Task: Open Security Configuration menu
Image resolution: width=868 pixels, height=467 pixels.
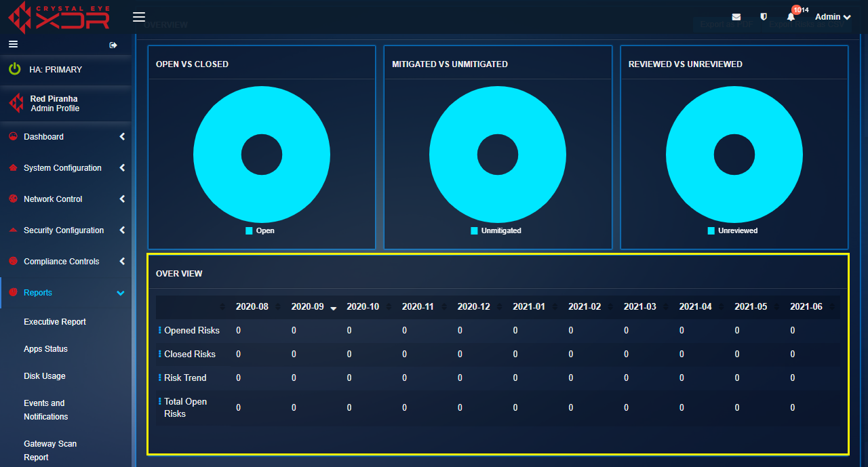Action: pos(64,230)
